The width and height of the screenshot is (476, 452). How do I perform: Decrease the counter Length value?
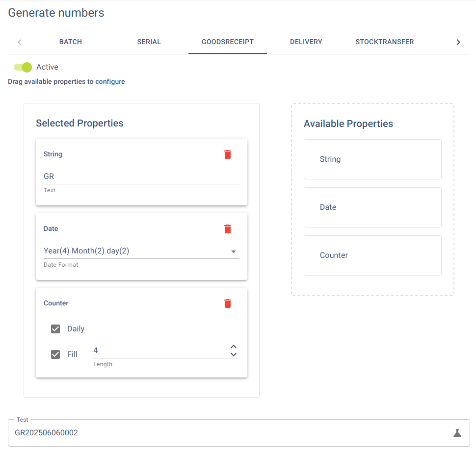pyautogui.click(x=234, y=354)
